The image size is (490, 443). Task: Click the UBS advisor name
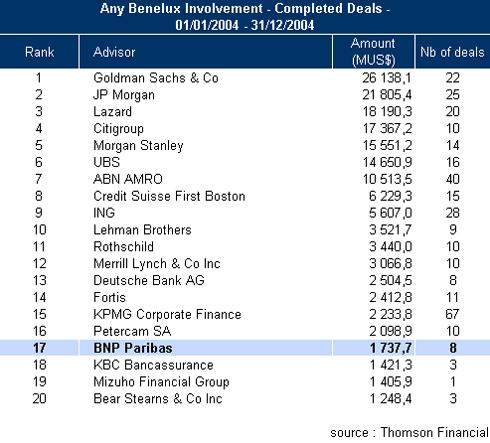click(106, 162)
